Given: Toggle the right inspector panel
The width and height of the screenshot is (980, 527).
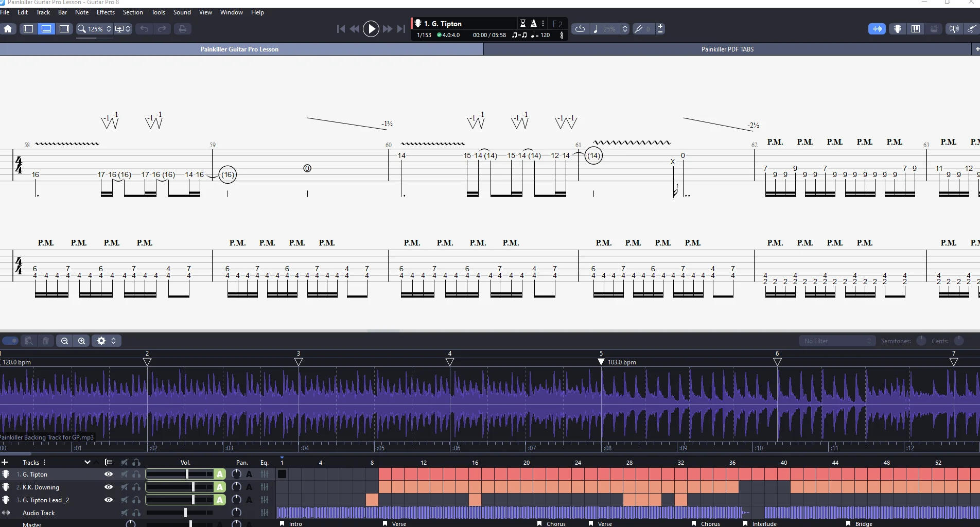Looking at the screenshot, I should pos(64,29).
